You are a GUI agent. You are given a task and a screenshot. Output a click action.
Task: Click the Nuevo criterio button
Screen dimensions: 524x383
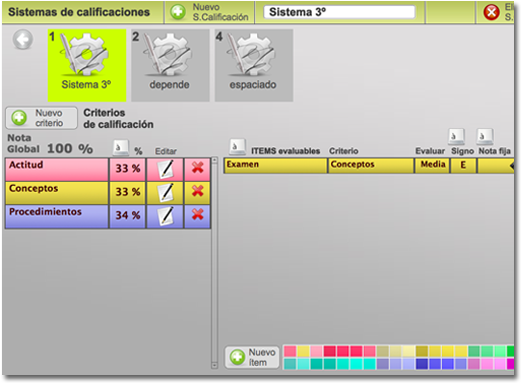41,118
